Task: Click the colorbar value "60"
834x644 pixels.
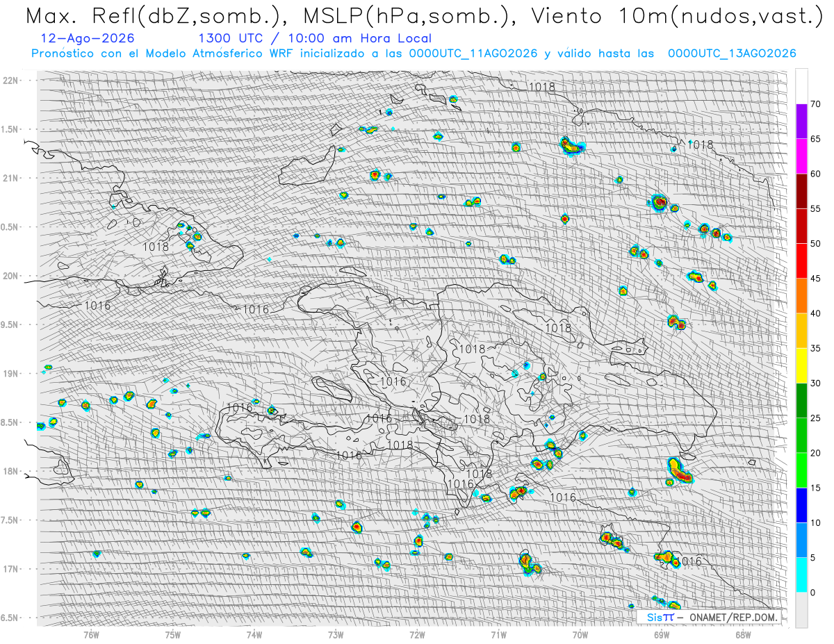Action: click(815, 174)
